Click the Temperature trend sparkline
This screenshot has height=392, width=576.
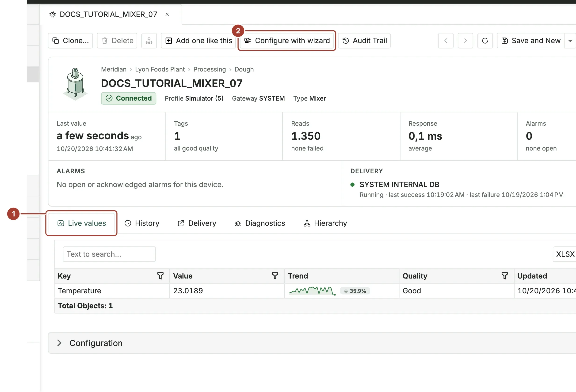(x=312, y=291)
